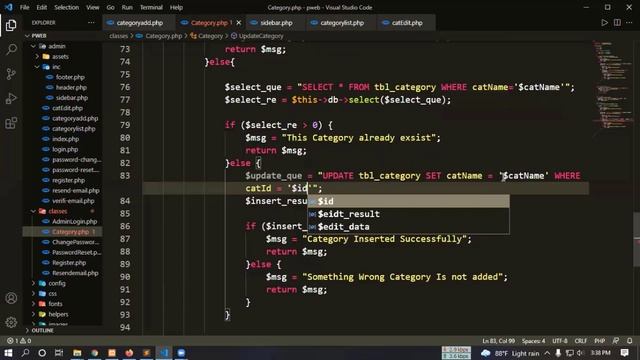Click the UTF-8 encoding indicator
Viewport: 640px width, 360px height.
[x=560, y=341]
